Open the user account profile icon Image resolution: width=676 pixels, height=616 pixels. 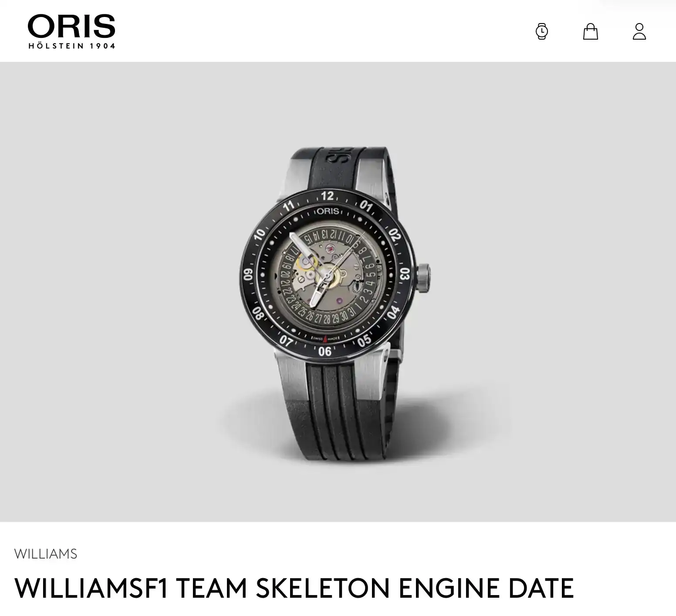click(x=639, y=31)
